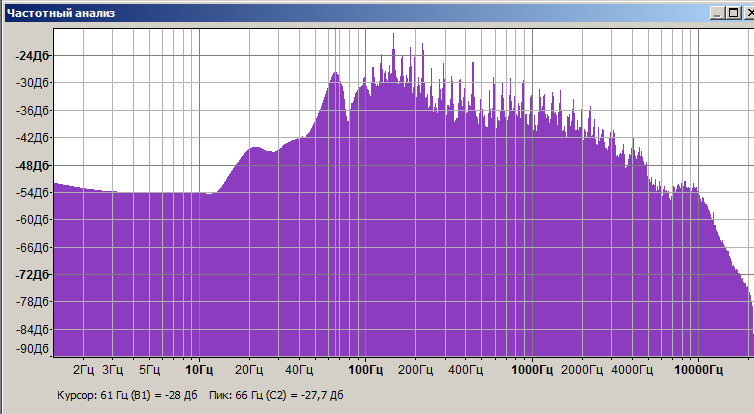Click the -42Дб vertical axis label

[x=33, y=138]
